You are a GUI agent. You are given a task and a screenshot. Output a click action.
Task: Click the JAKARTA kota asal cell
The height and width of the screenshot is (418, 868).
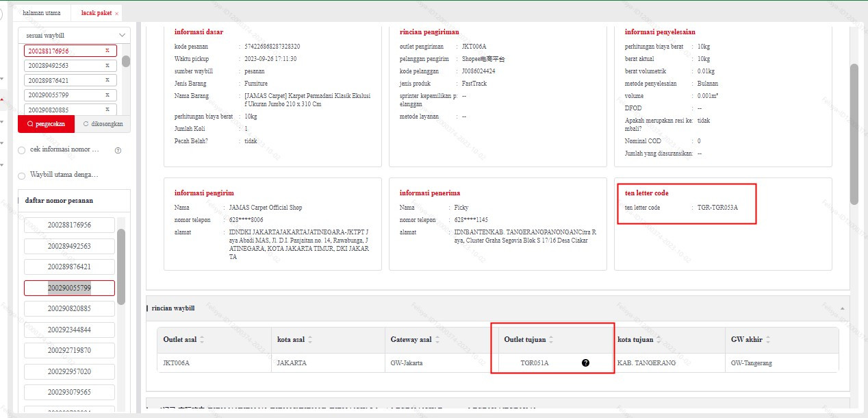pyautogui.click(x=328, y=362)
